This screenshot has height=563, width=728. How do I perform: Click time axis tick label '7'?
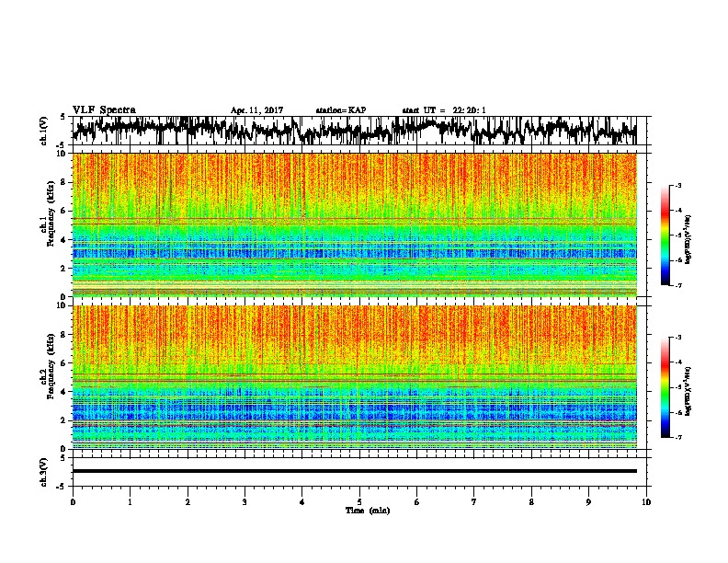(x=474, y=502)
